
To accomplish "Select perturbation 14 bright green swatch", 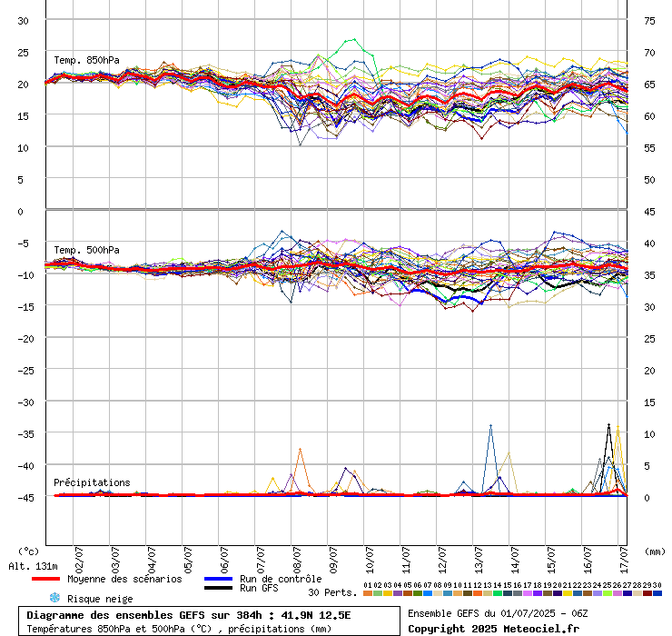I will (498, 593).
